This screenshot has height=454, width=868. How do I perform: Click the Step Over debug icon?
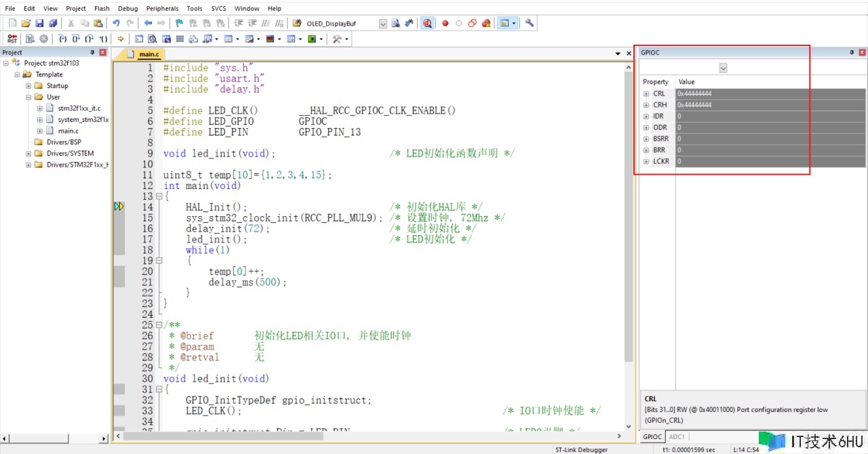(x=76, y=39)
